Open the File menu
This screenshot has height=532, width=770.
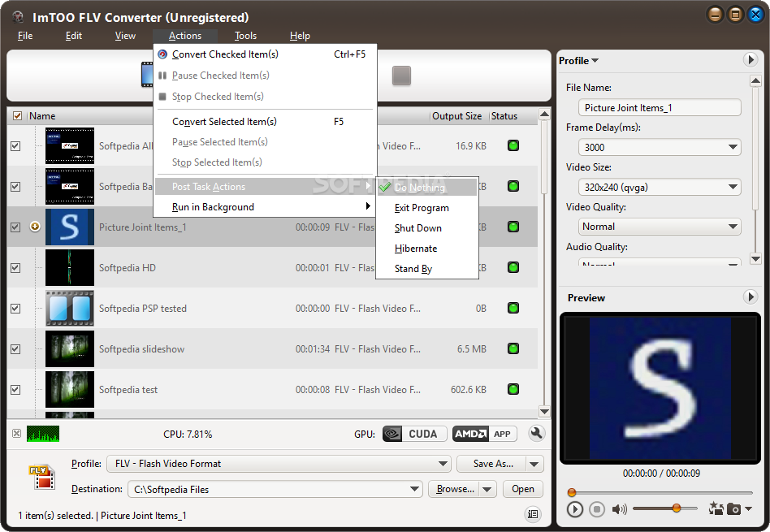[25, 36]
